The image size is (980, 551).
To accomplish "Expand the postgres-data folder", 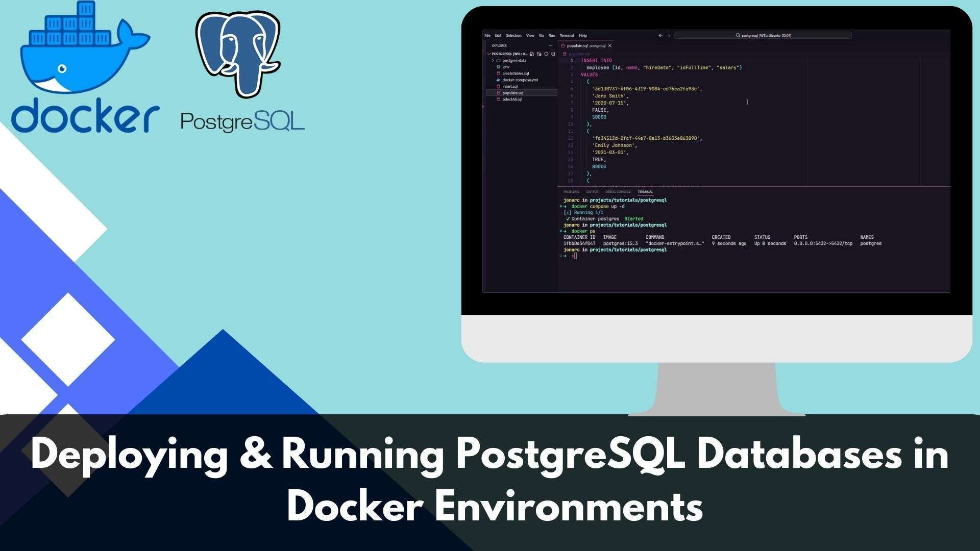I will 513,60.
